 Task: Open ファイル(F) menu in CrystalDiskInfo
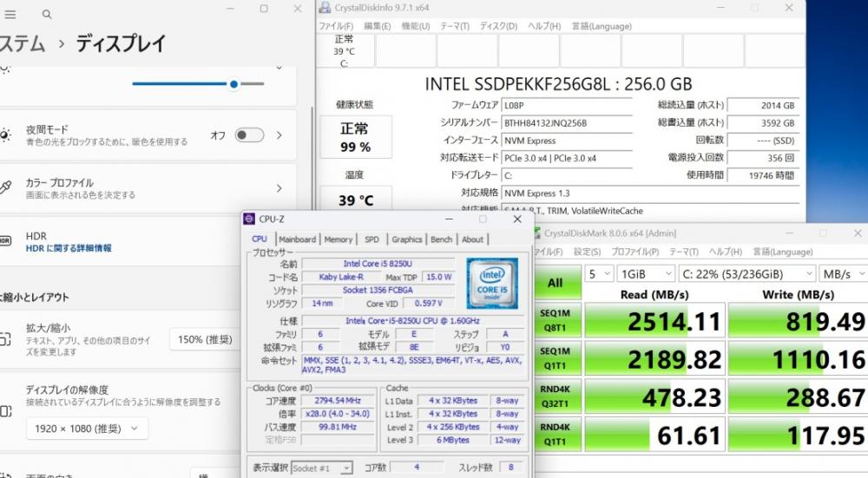click(x=336, y=26)
